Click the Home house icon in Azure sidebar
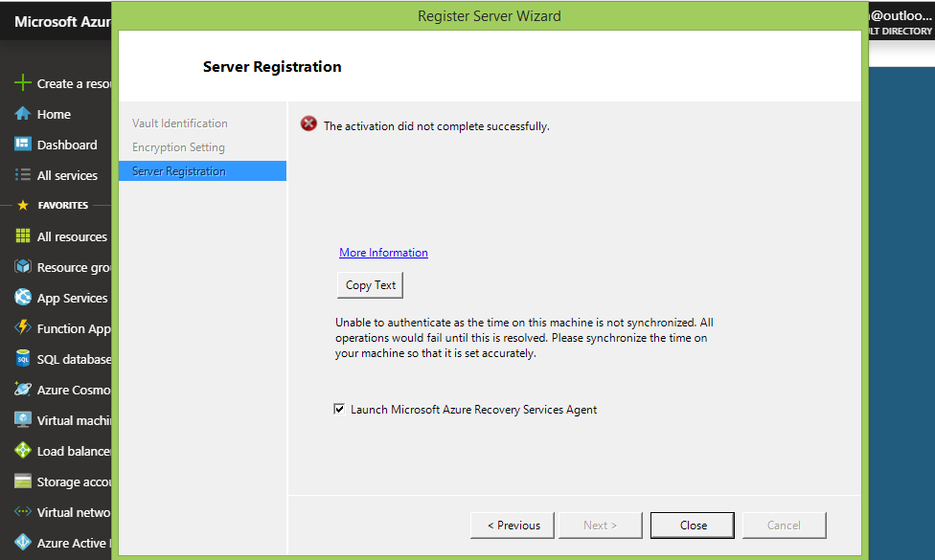935x560 pixels. 23,113
